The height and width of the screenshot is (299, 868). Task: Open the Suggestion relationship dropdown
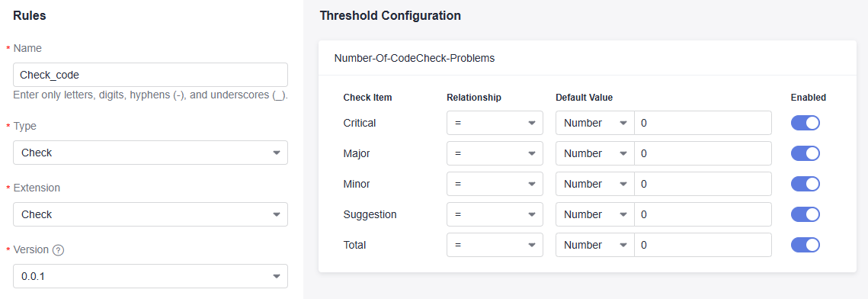[x=495, y=214]
